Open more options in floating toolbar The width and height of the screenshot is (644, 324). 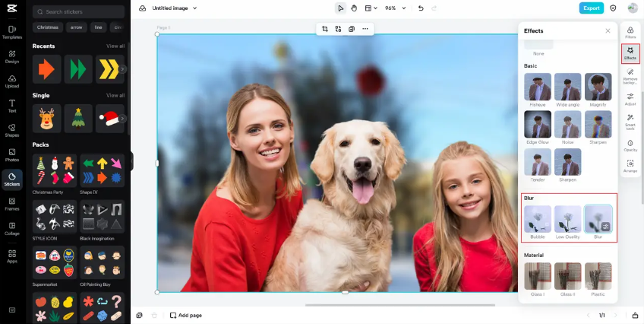pyautogui.click(x=365, y=29)
